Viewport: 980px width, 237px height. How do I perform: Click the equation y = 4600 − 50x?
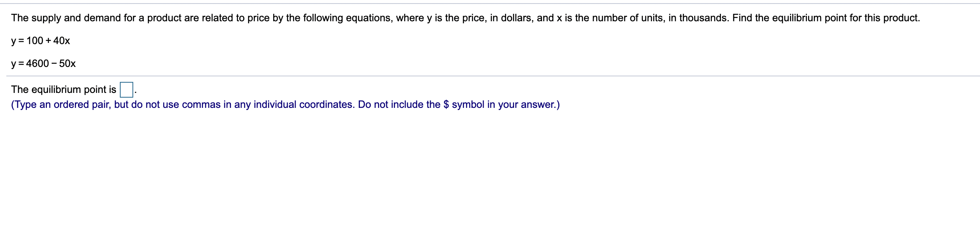tap(43, 64)
